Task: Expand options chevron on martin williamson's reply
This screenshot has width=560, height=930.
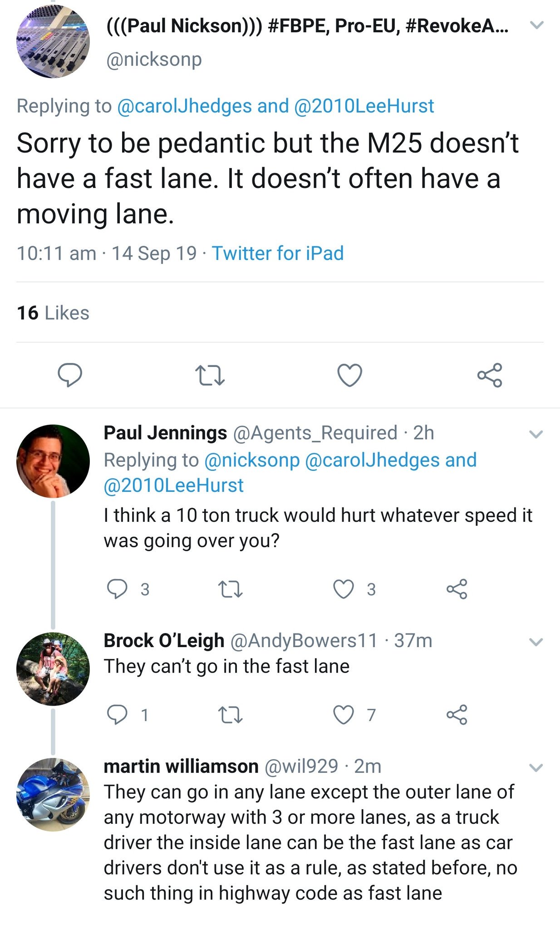Action: pyautogui.click(x=536, y=768)
